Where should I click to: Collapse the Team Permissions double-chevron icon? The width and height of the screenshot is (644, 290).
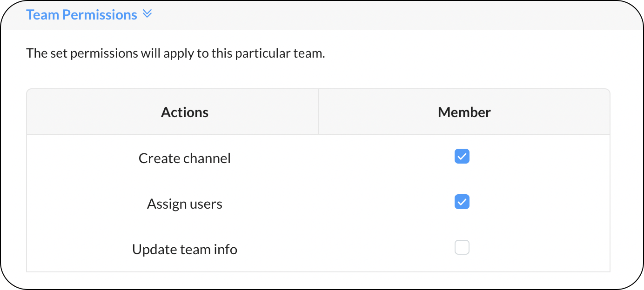pyautogui.click(x=147, y=14)
